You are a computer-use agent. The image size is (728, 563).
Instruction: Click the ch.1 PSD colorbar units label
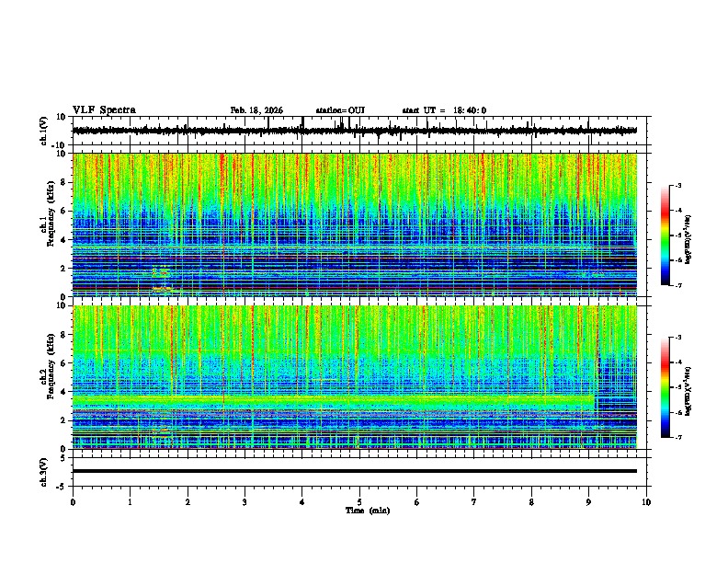[688, 240]
